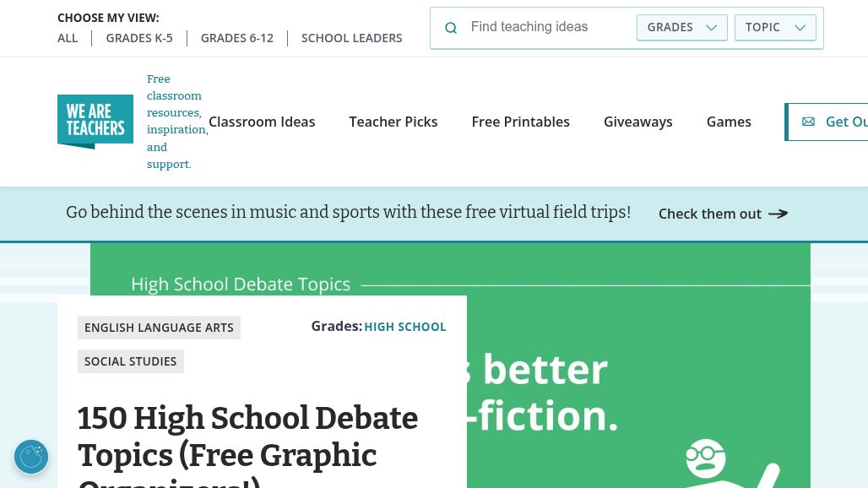
Task: Click the arrow next to Check them out
Action: coord(778,214)
